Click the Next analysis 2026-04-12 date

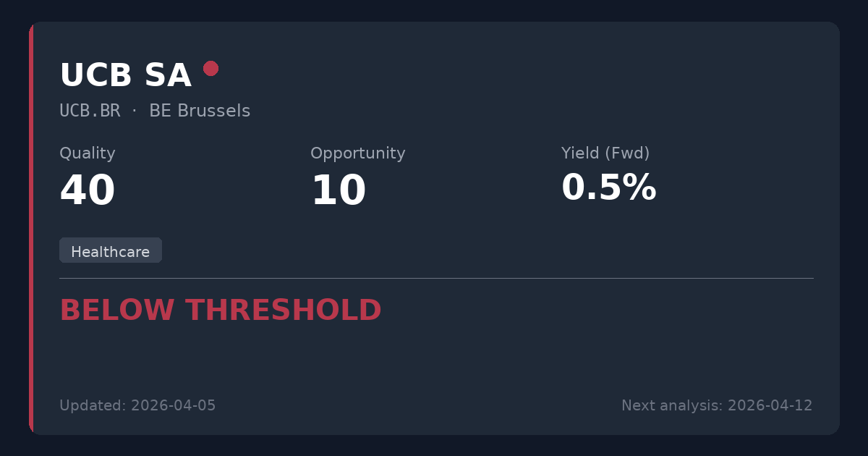(716, 405)
